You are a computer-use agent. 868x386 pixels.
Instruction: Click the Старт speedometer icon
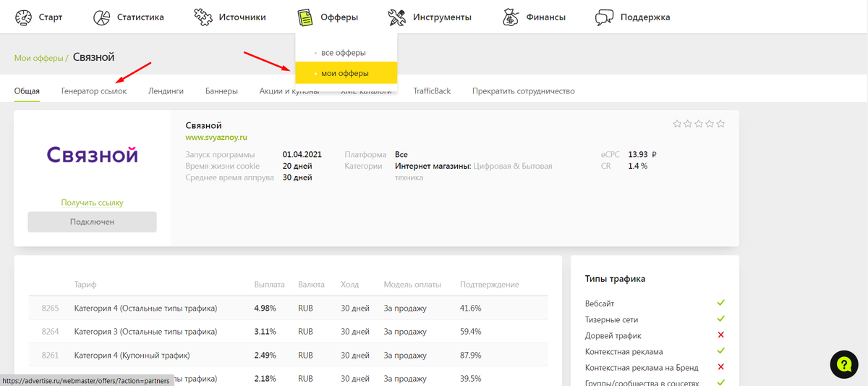click(23, 17)
